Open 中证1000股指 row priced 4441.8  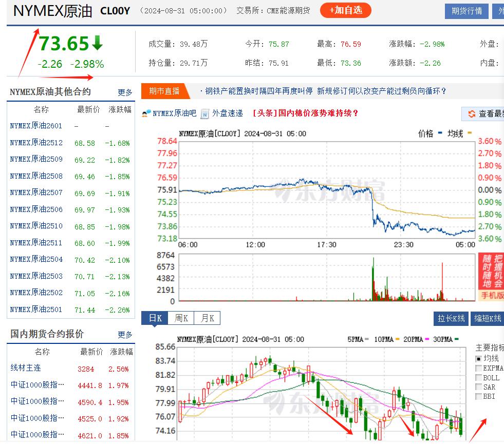coord(38,384)
